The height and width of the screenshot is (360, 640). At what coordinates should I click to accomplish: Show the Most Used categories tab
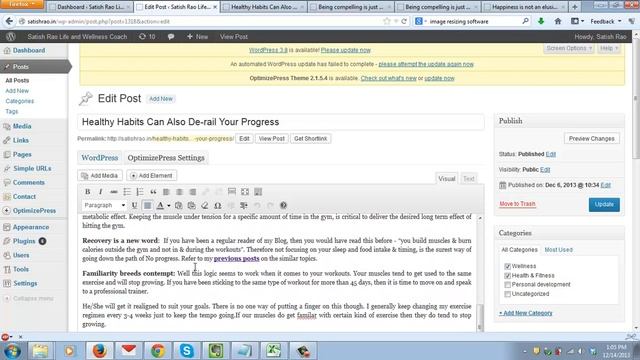(x=558, y=249)
